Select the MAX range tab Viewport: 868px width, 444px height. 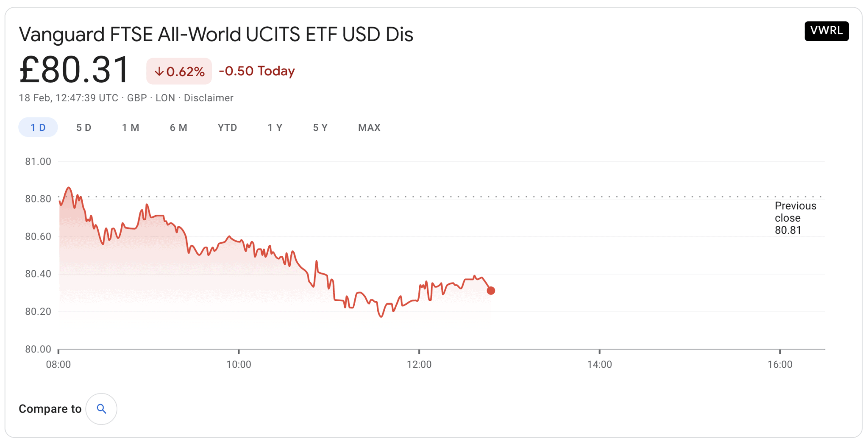tap(369, 128)
